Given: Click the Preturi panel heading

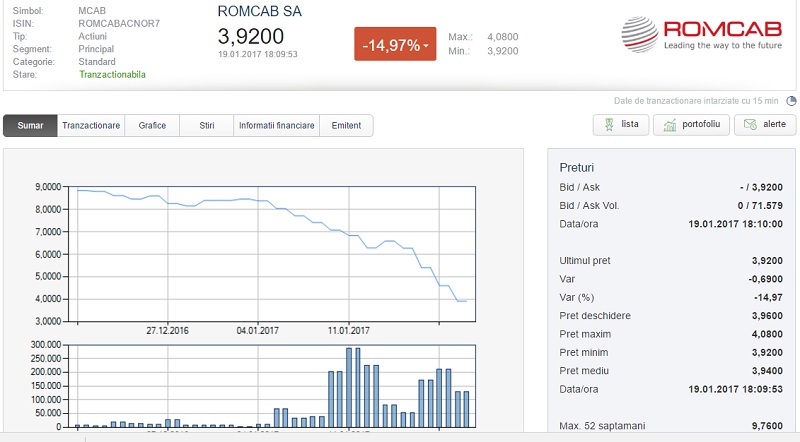Looking at the screenshot, I should click(577, 167).
